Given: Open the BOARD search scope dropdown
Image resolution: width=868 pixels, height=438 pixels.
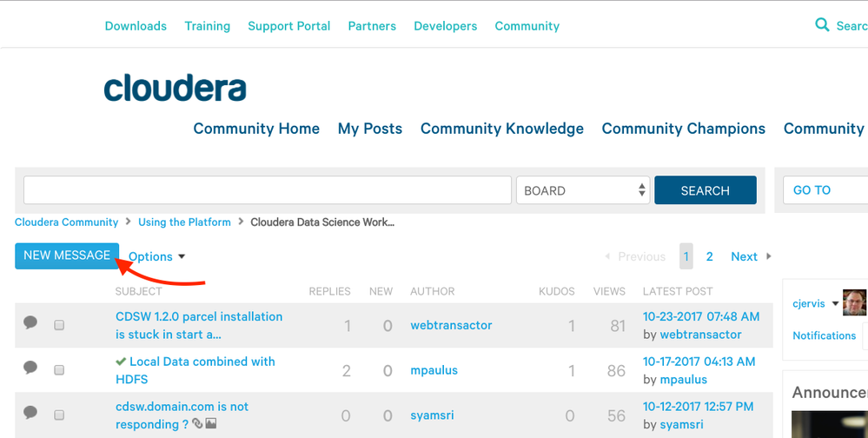Looking at the screenshot, I should pyautogui.click(x=582, y=190).
